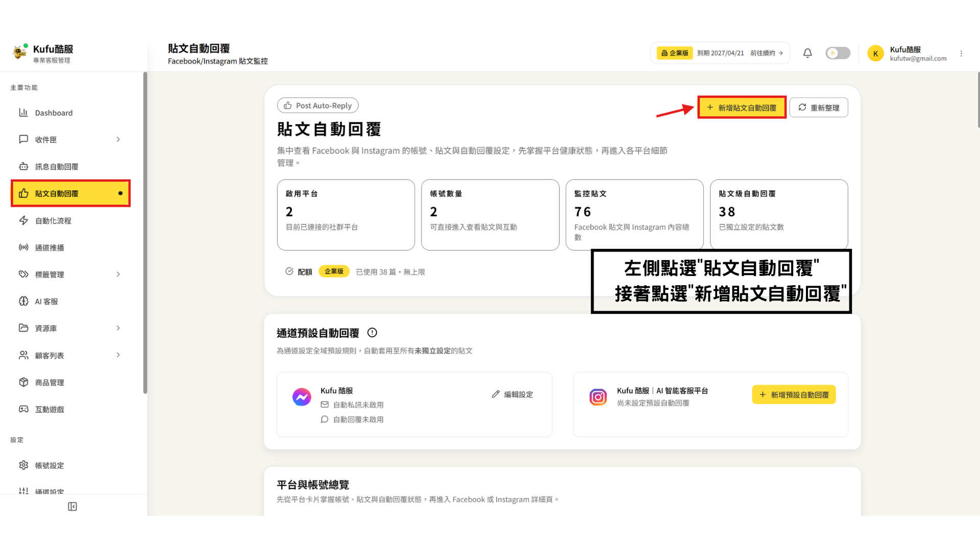This screenshot has height=551, width=980.
Task: Click the 訊息自動回覆 robot icon
Action: click(x=23, y=166)
